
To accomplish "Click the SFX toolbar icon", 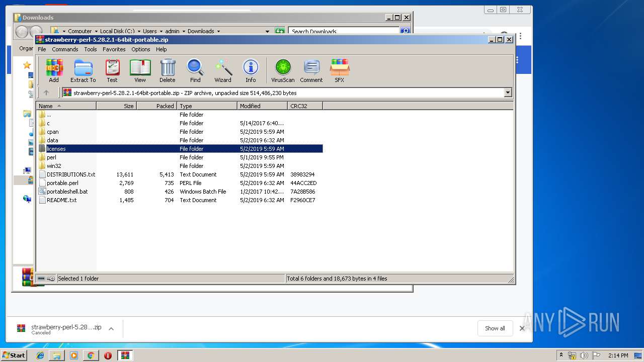I will coord(340,70).
